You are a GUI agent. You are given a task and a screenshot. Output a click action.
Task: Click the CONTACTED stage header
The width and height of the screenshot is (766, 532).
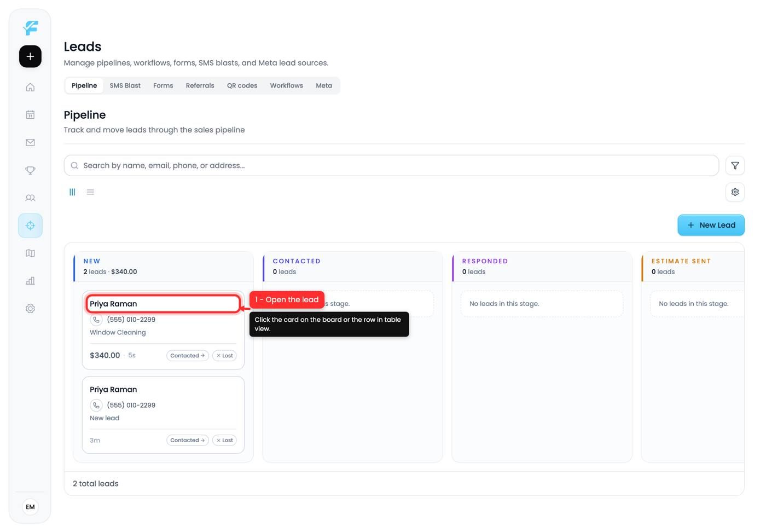353,267
